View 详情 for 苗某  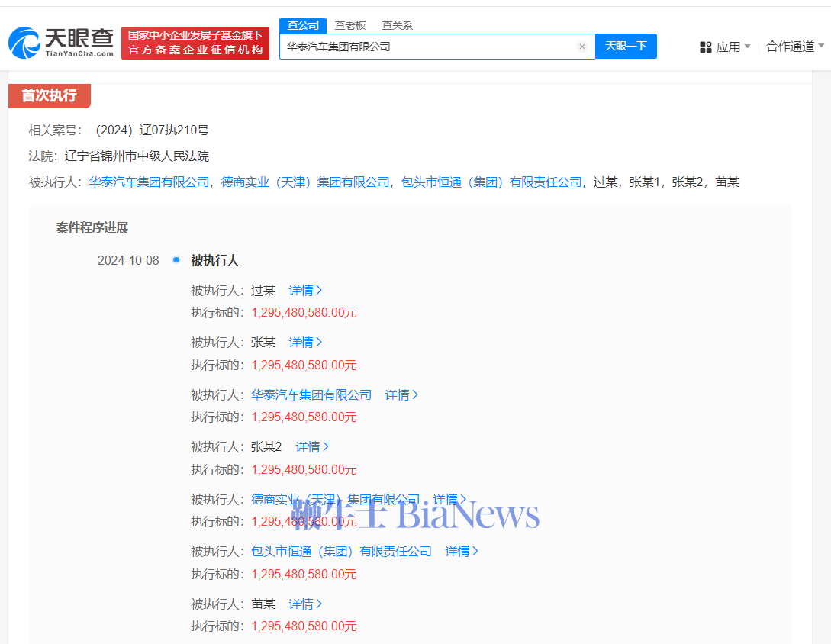coord(305,604)
